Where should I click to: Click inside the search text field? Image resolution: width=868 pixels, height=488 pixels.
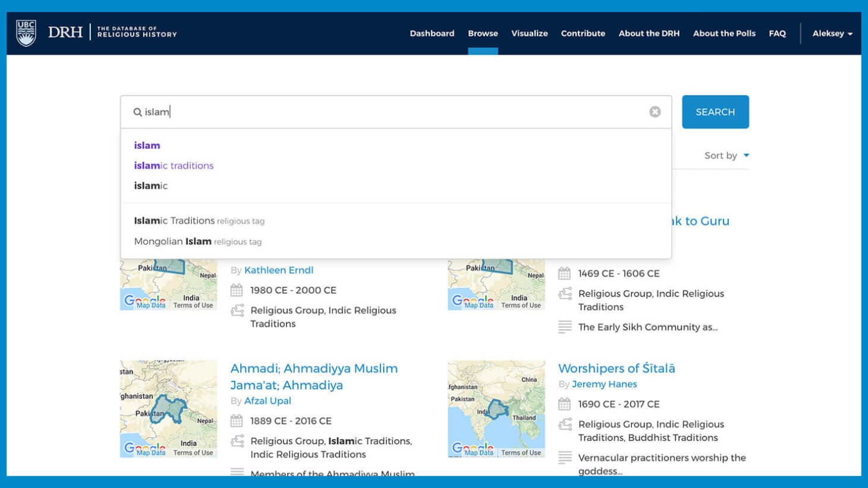[x=392, y=112]
